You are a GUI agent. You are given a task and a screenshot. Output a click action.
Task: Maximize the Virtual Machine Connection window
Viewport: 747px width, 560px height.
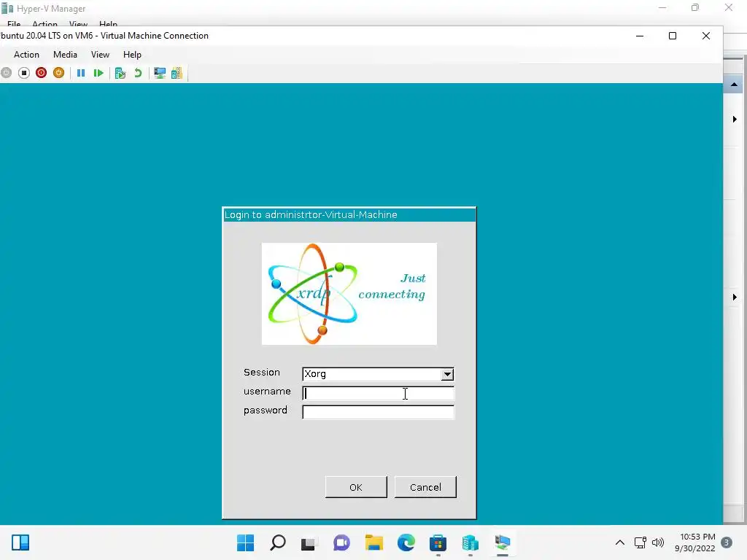(673, 36)
